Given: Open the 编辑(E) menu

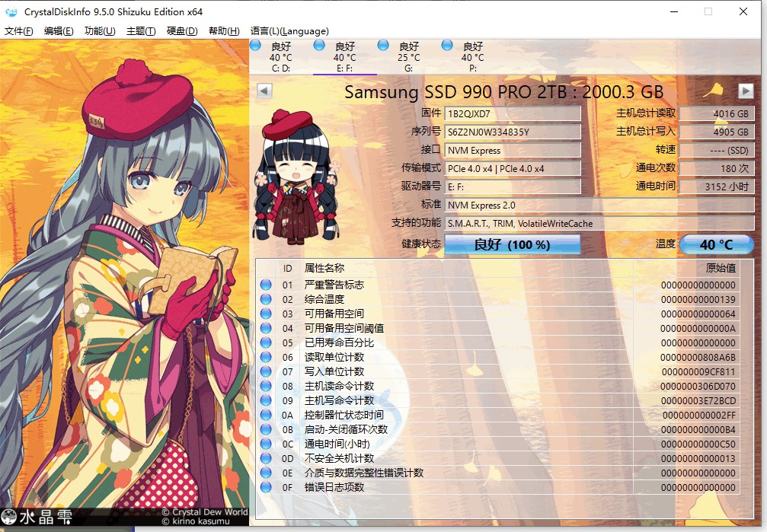Looking at the screenshot, I should tap(59, 30).
